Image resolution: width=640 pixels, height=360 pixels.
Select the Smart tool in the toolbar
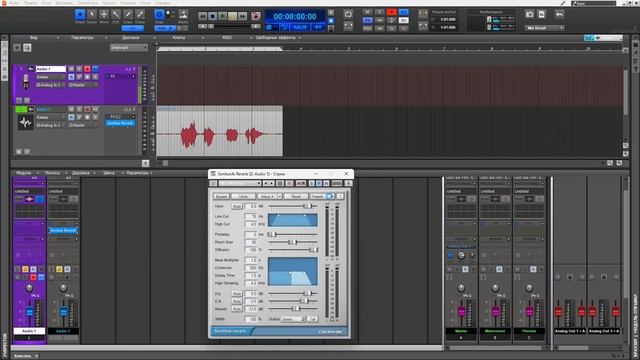click(80, 15)
